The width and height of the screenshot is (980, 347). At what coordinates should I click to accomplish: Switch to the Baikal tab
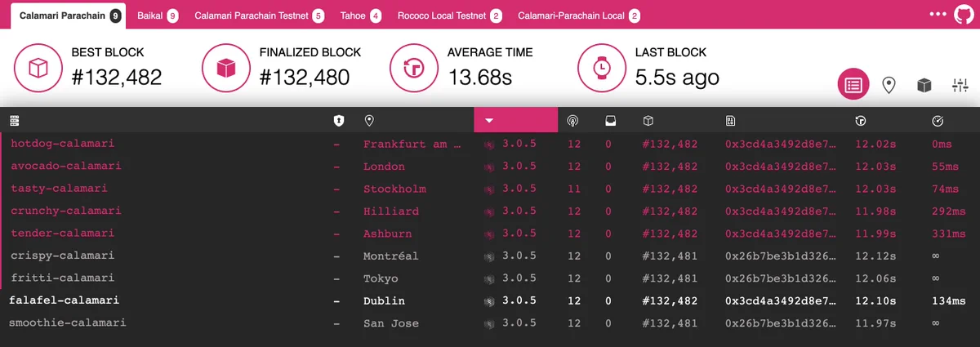point(158,16)
